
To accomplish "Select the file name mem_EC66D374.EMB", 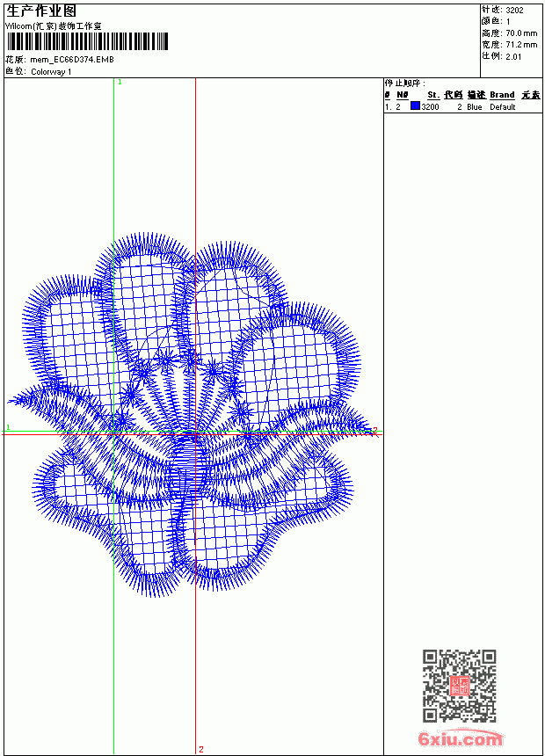I will coord(72,60).
